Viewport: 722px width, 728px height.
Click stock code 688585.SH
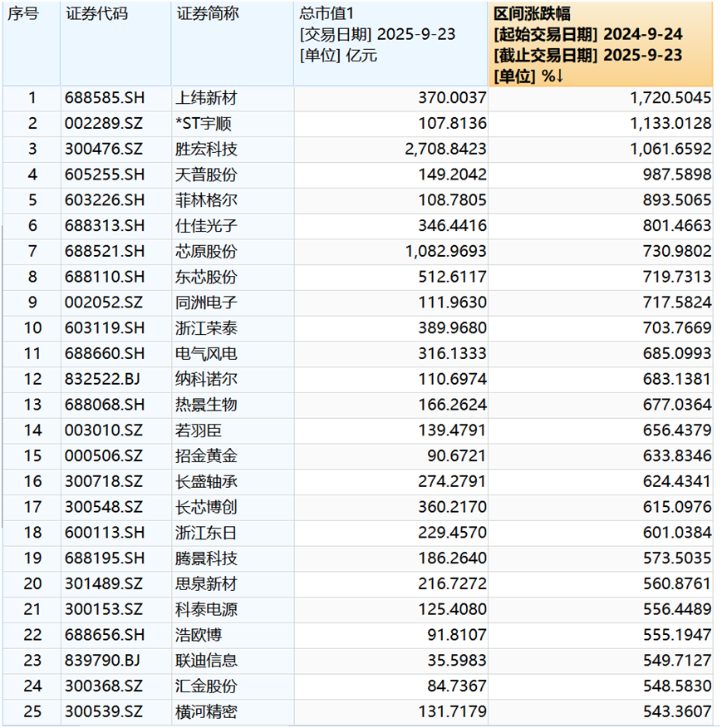(105, 98)
